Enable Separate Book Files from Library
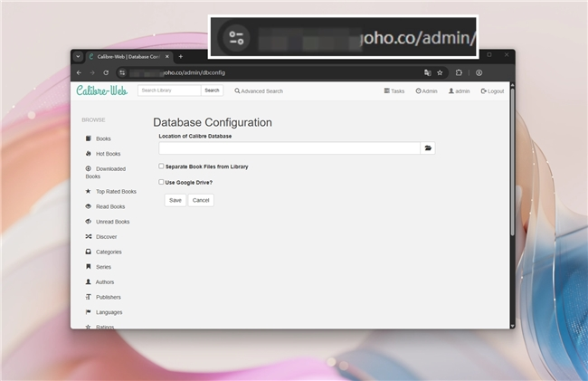Viewport: 588px width, 381px height. 161,167
